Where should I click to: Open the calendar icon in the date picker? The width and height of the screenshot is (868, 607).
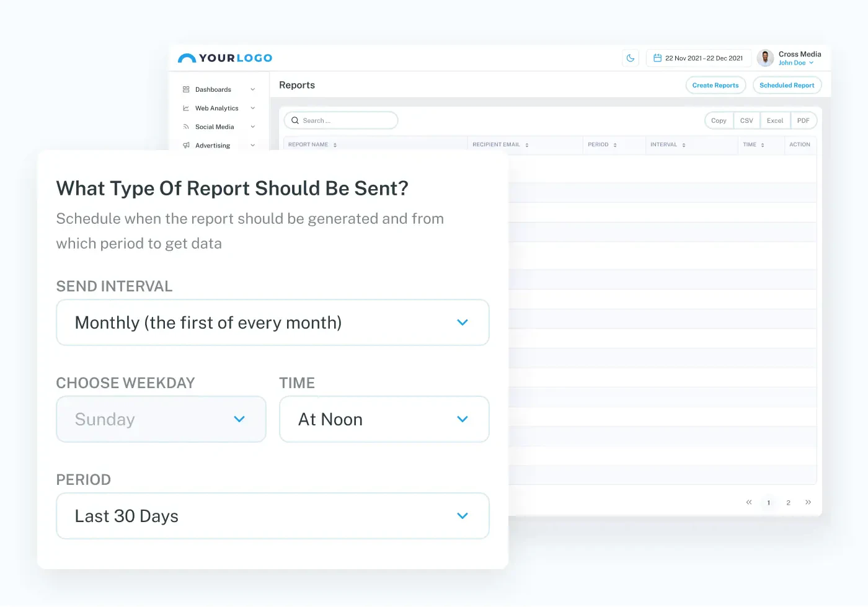(x=659, y=58)
